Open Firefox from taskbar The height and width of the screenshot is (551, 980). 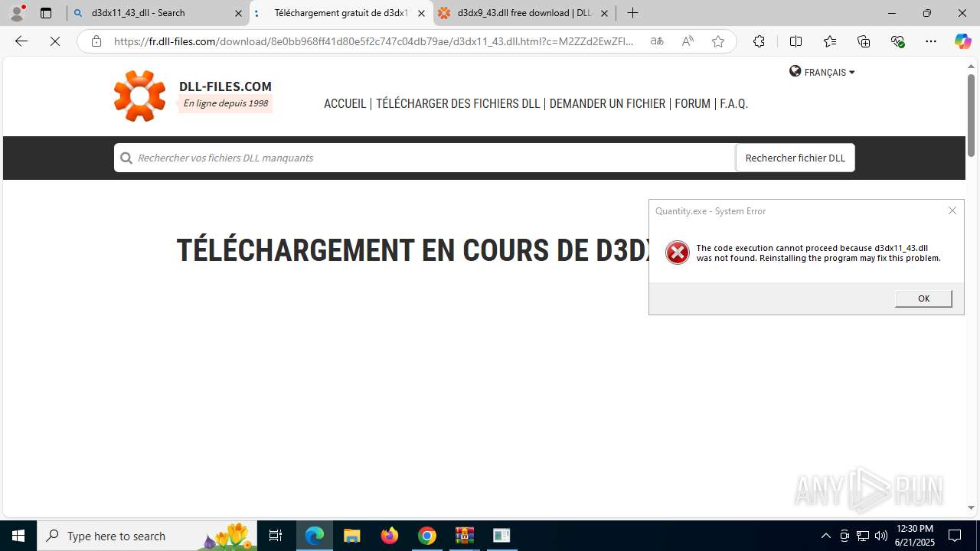click(x=390, y=536)
